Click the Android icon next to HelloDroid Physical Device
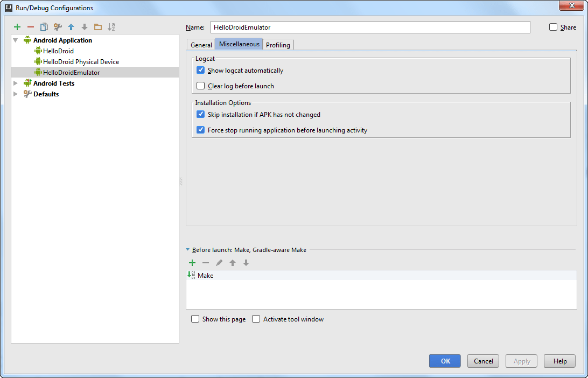The image size is (588, 378). pos(38,61)
